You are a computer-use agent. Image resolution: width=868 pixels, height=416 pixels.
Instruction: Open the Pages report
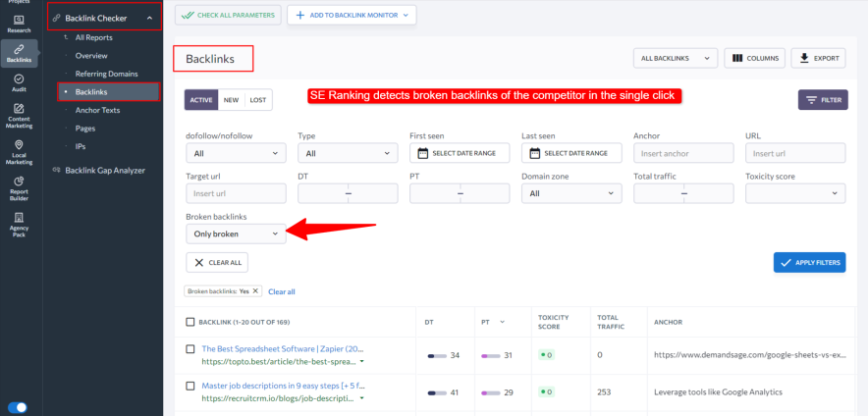point(85,129)
